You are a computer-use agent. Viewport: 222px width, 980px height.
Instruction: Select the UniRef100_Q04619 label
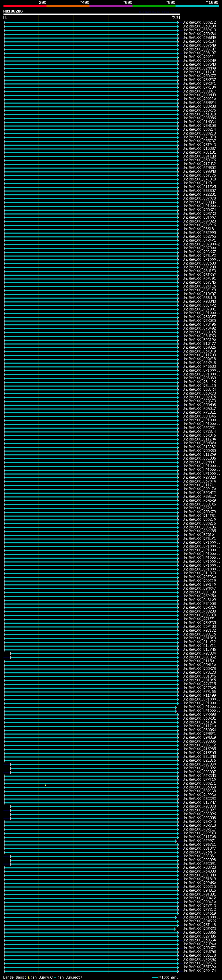[x=199, y=913]
